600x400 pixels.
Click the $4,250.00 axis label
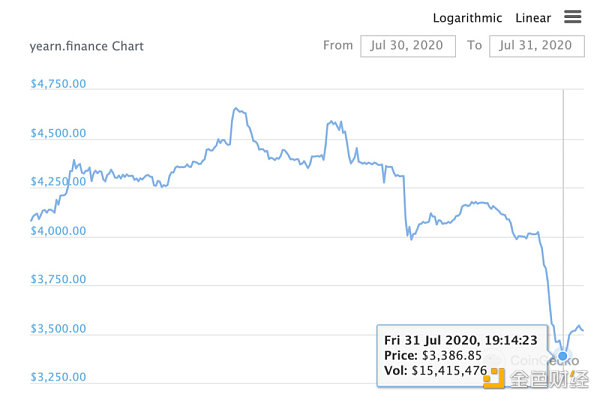(x=58, y=182)
